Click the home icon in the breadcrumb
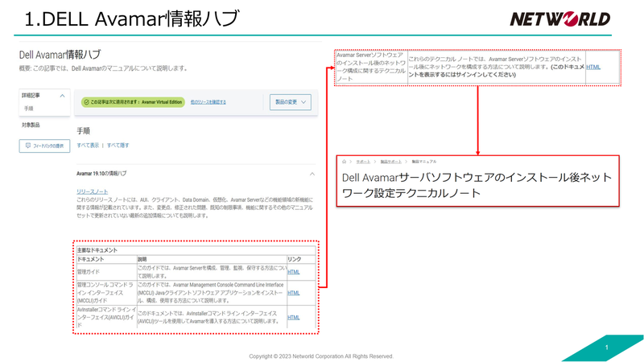644x362 pixels. pos(345,162)
